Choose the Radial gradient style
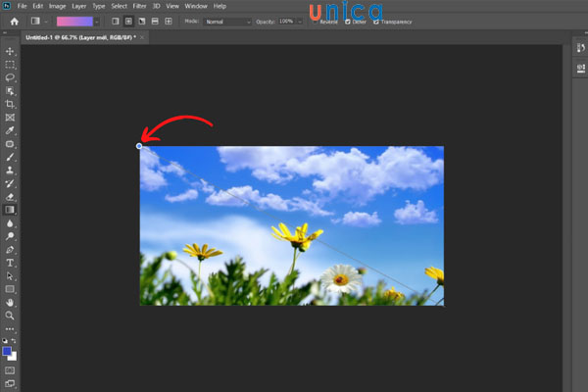The width and height of the screenshot is (588, 392). coord(128,22)
